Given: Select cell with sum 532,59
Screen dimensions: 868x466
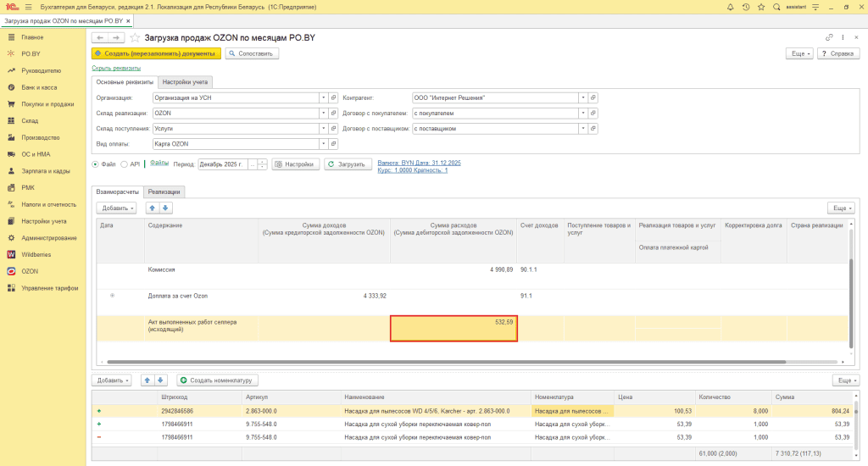Looking at the screenshot, I should (453, 328).
